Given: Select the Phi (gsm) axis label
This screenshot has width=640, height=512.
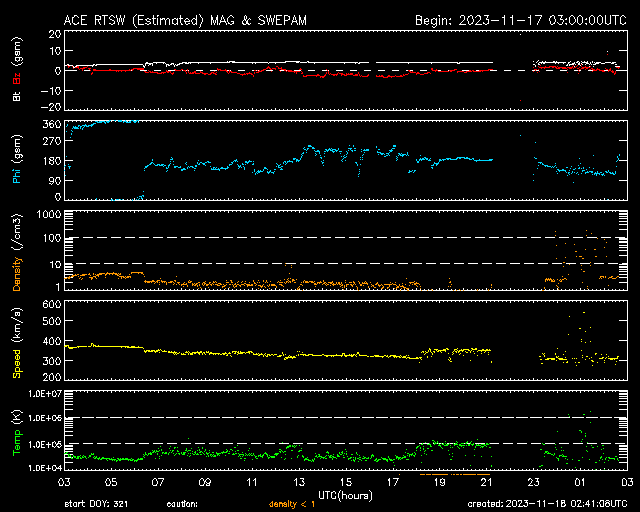Looking at the screenshot, I should 15,160.
